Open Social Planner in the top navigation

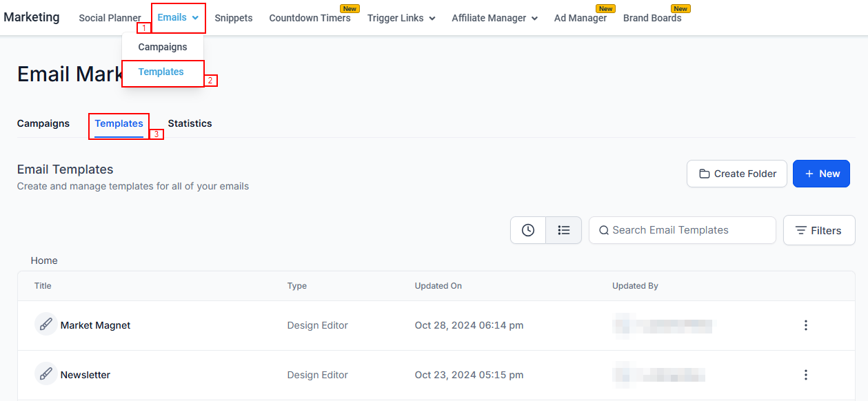coord(110,18)
